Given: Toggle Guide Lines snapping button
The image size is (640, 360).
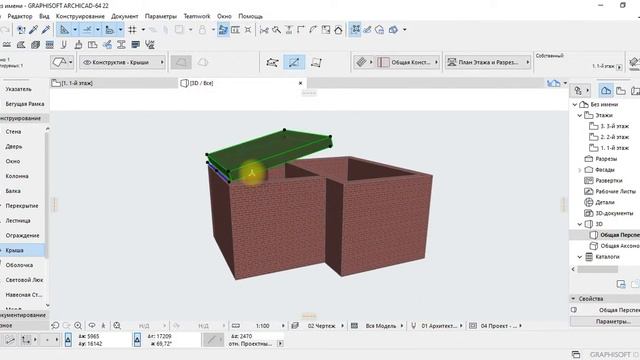Looking at the screenshot, I should 64,29.
